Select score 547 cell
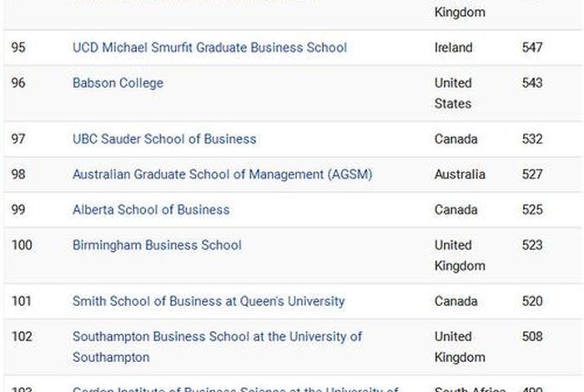The height and width of the screenshot is (392, 584). tap(532, 48)
